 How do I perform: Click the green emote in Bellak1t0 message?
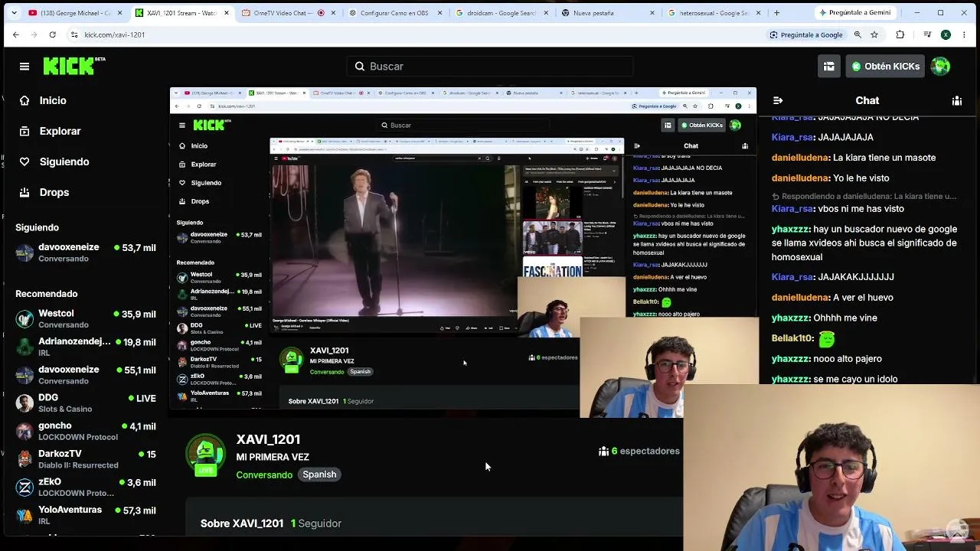[826, 338]
